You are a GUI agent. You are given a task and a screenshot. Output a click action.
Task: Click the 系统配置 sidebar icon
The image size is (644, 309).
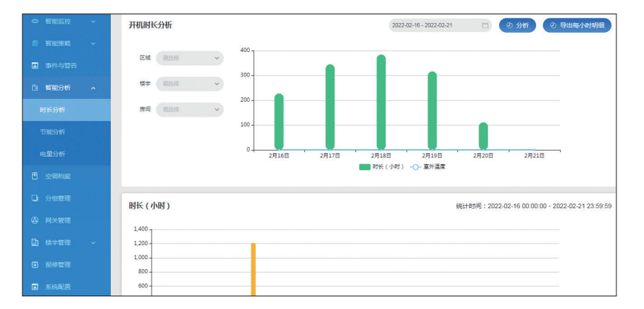35,287
